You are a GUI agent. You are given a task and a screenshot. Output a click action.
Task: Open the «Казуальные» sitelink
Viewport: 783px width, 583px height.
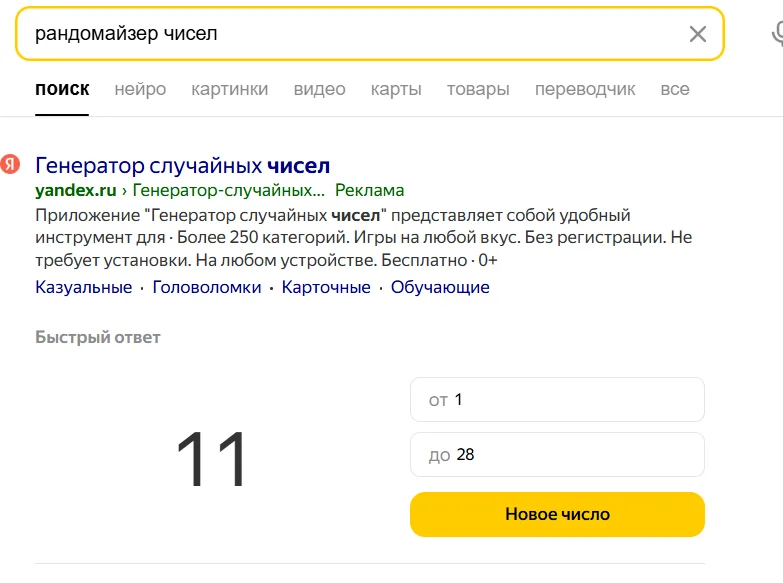point(83,287)
